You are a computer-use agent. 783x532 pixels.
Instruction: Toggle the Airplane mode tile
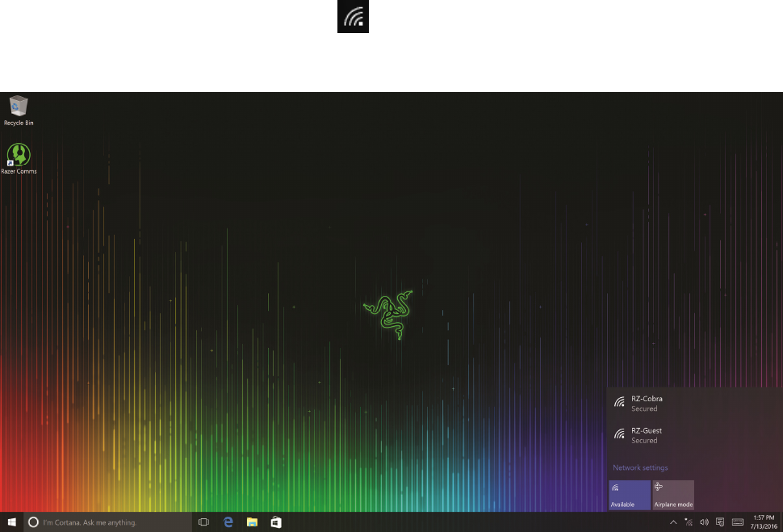[673, 495]
